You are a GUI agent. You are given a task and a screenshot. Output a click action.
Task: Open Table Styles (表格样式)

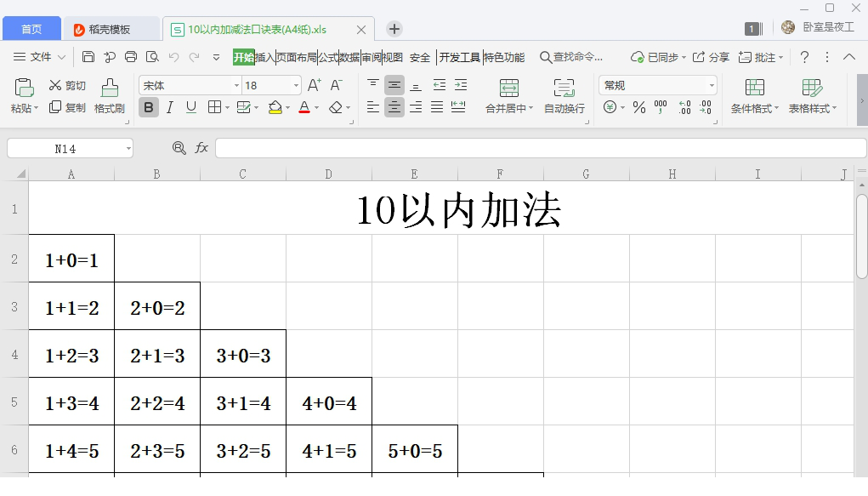(812, 96)
